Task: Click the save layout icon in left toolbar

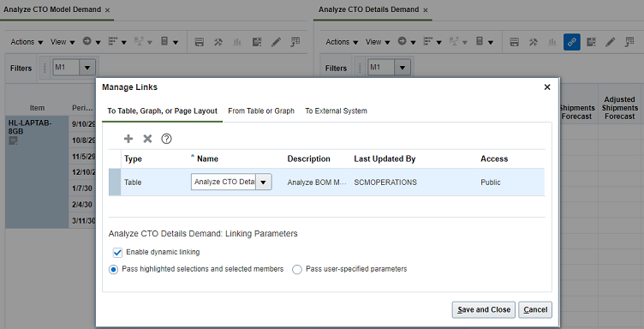Action: point(200,42)
